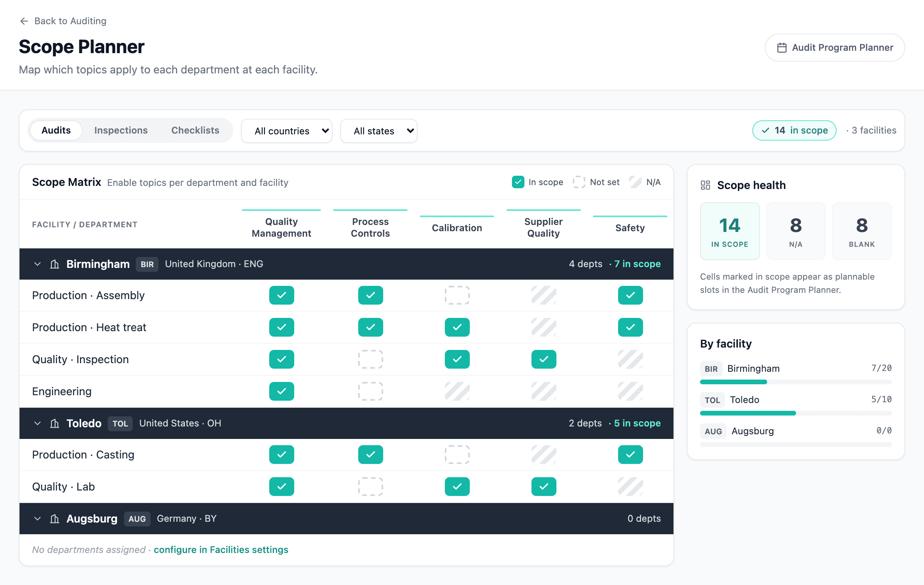Image resolution: width=924 pixels, height=585 pixels.
Task: Collapse the Toledo facility group
Action: [37, 423]
